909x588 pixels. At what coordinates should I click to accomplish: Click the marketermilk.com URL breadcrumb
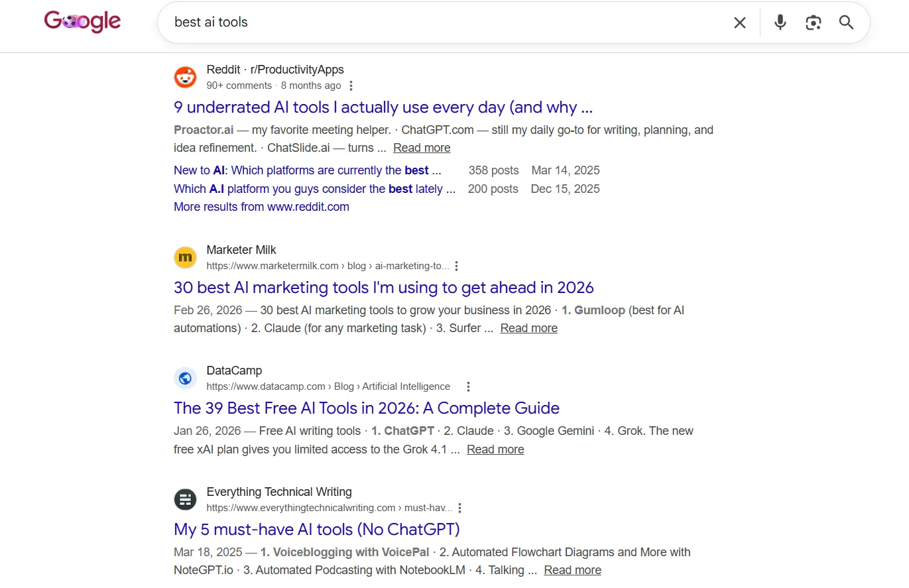click(x=328, y=266)
